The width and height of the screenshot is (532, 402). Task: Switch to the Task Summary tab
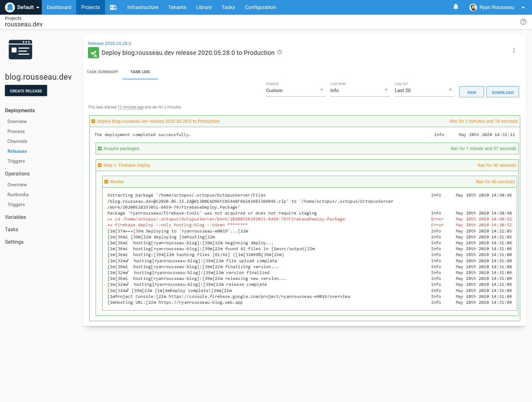point(102,72)
